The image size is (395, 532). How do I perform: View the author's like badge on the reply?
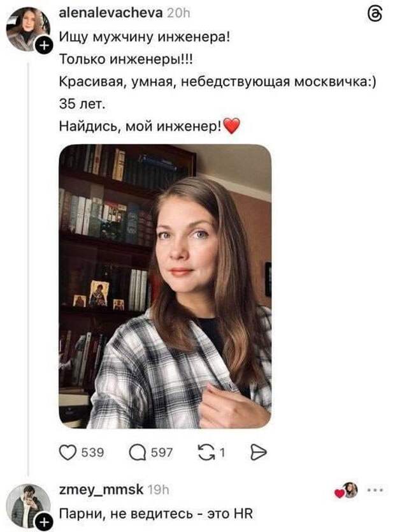[x=346, y=491]
